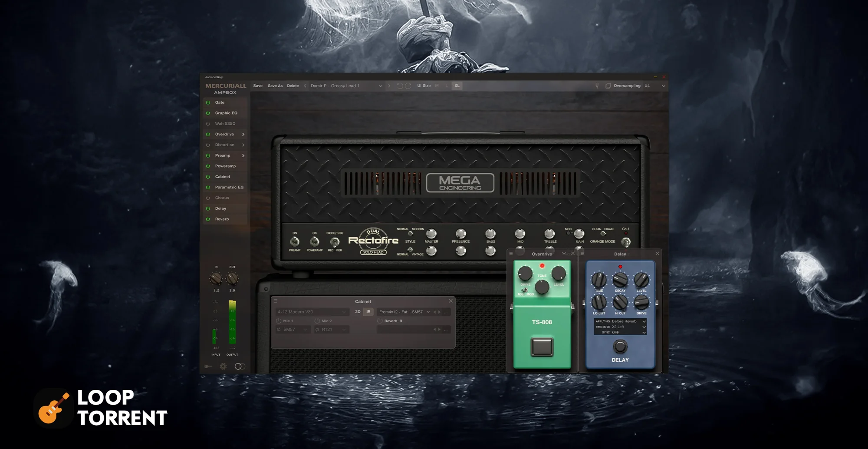868x449 pixels.
Task: Toggle the mono/stereo circles icon
Action: point(239,366)
